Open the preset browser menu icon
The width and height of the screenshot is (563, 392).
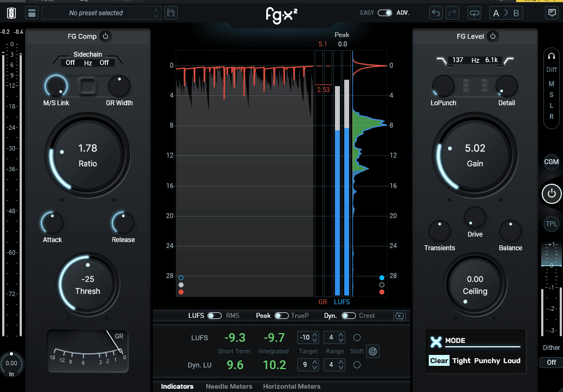(32, 13)
